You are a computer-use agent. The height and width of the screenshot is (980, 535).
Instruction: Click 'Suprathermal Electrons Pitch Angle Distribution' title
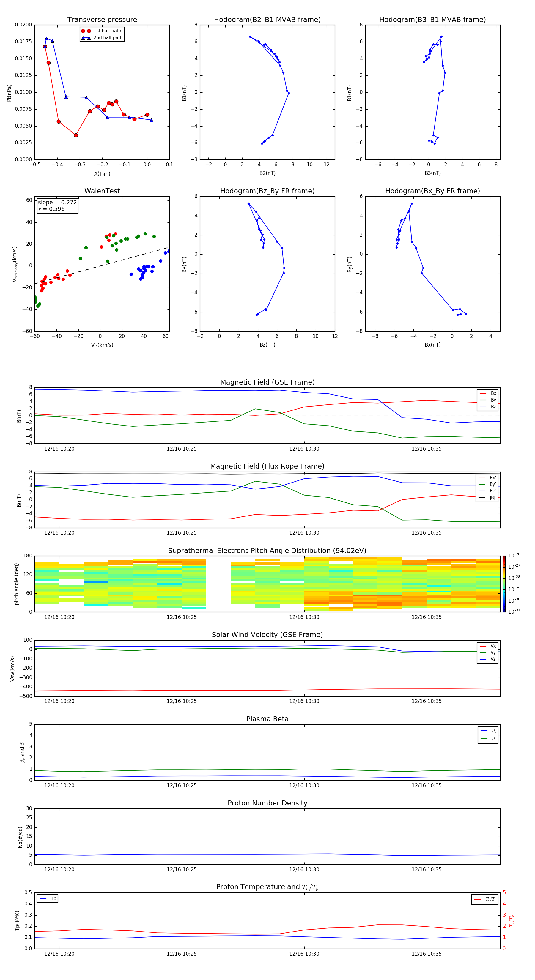pos(267,551)
